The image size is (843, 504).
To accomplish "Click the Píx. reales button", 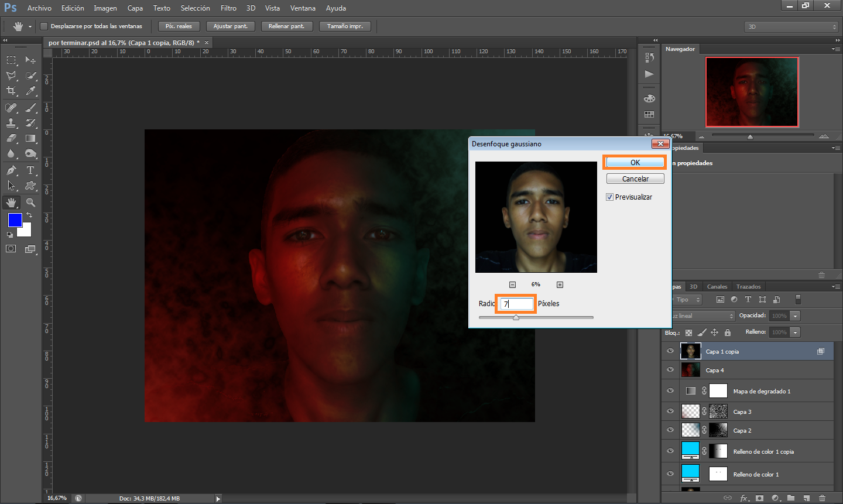I will point(179,26).
